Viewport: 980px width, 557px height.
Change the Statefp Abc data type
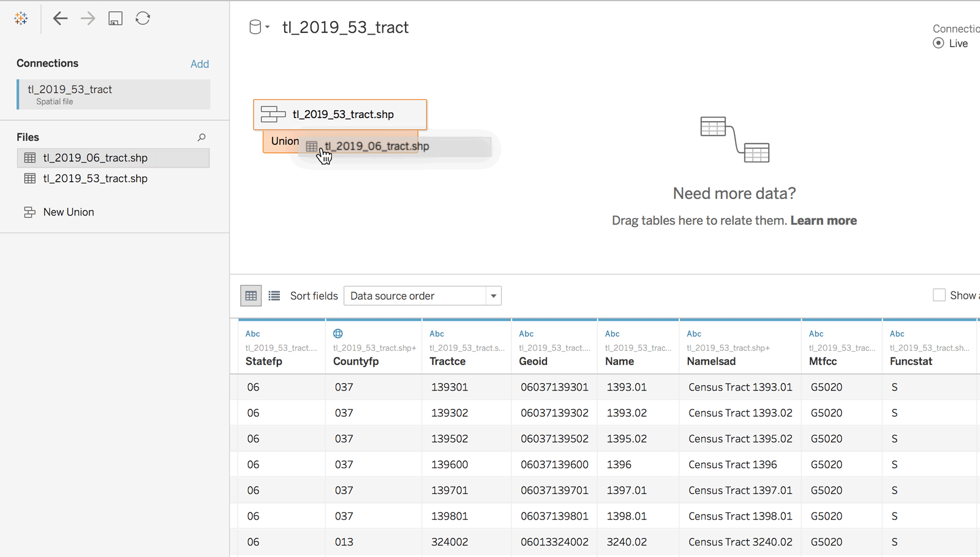click(252, 334)
